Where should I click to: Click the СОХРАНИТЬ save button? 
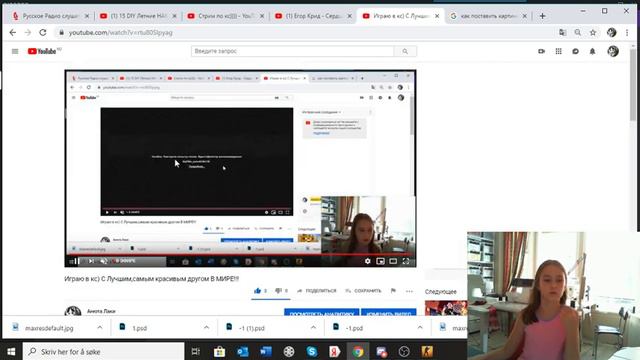click(363, 291)
